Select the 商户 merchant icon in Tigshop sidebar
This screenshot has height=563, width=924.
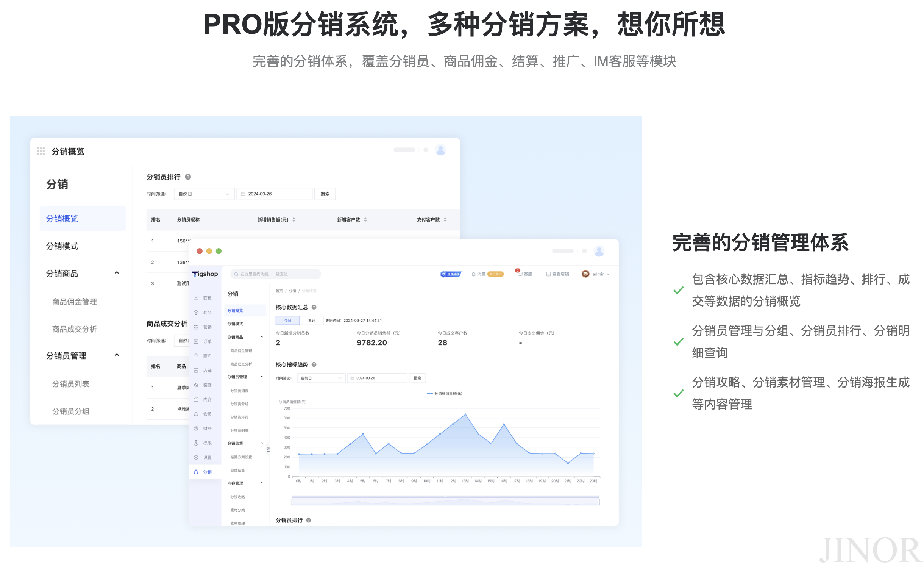coord(196,356)
